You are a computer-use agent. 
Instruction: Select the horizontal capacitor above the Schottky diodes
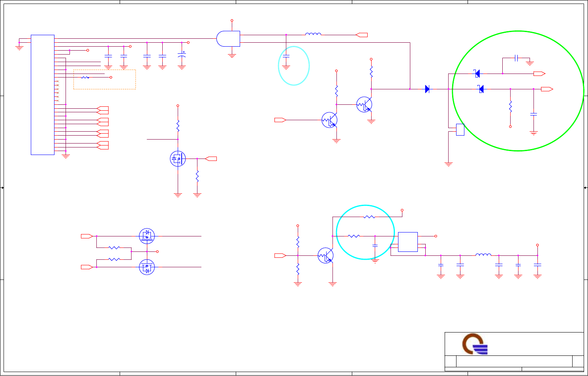516,58
